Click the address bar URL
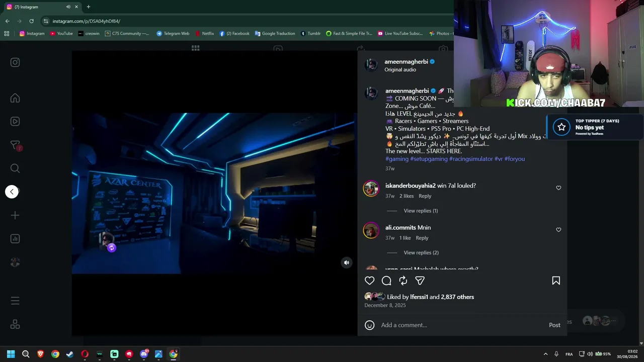Screen dimensions: 644x362 pos(87,21)
